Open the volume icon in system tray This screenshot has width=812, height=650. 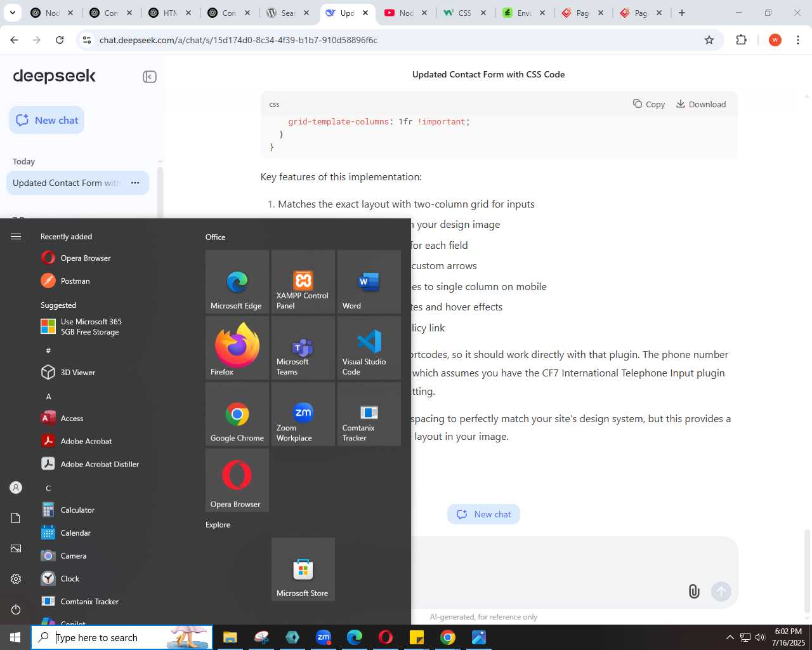[760, 637]
